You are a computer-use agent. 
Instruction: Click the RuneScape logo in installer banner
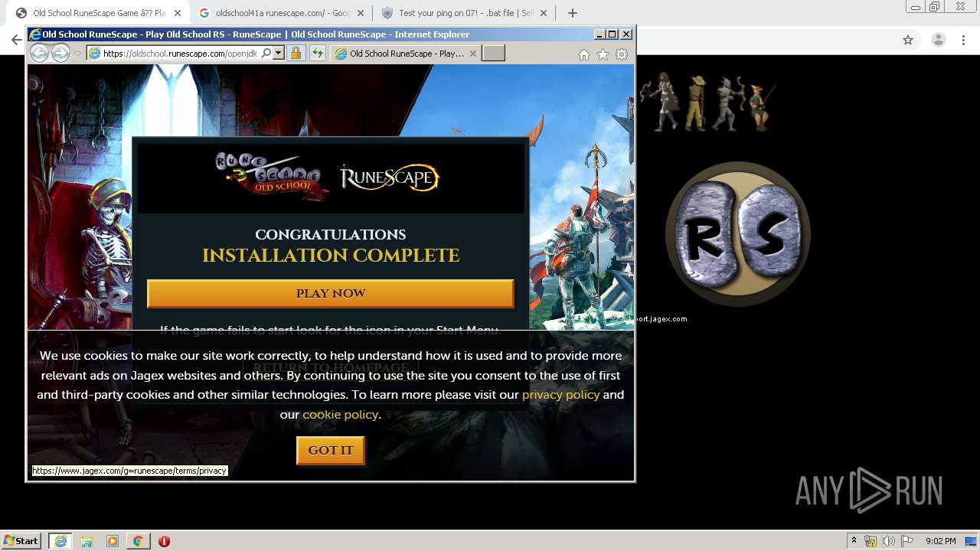(390, 178)
